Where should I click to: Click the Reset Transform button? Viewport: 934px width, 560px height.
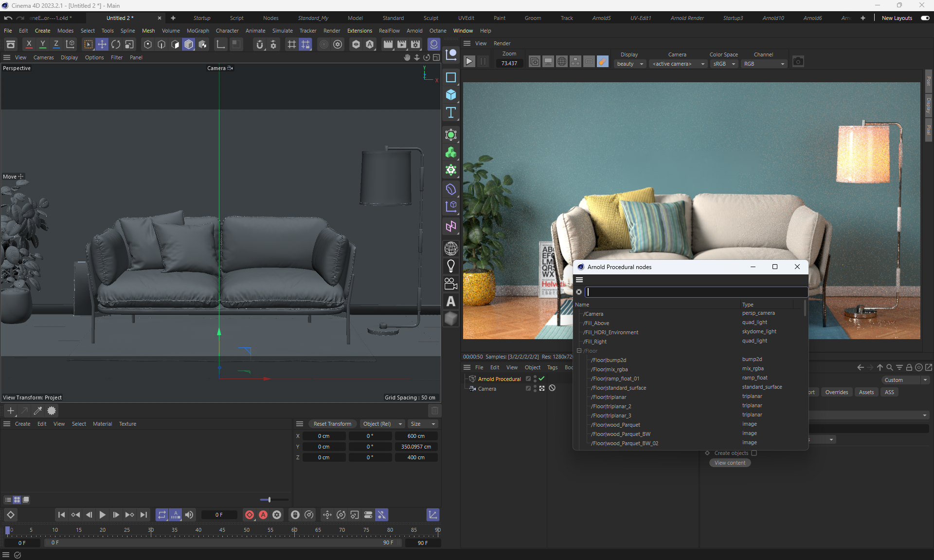(x=332, y=424)
